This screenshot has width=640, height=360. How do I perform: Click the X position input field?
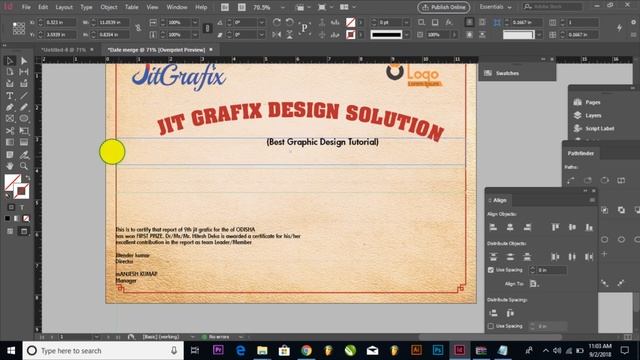pyautogui.click(x=60, y=22)
